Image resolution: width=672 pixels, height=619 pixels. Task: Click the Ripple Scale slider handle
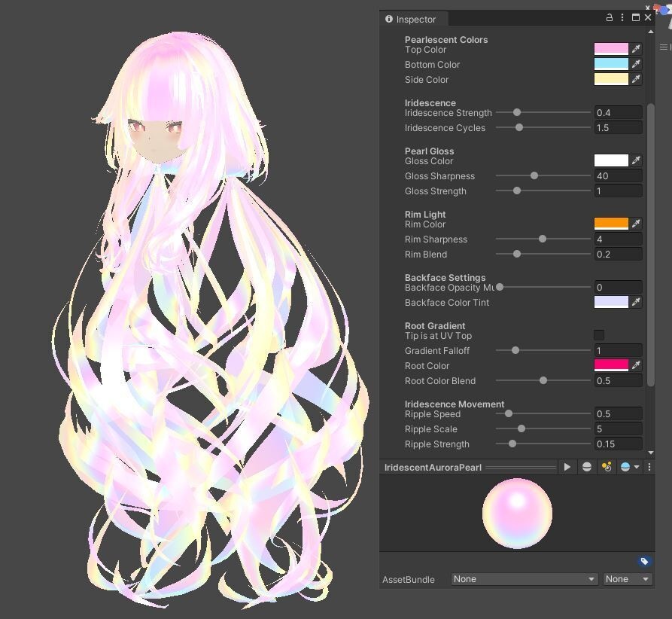pos(521,428)
